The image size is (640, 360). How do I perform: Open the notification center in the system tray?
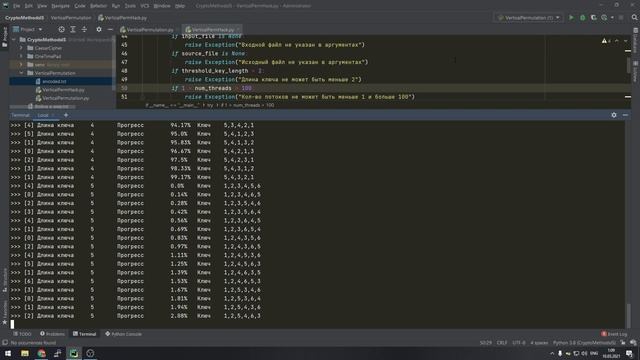click(x=629, y=353)
